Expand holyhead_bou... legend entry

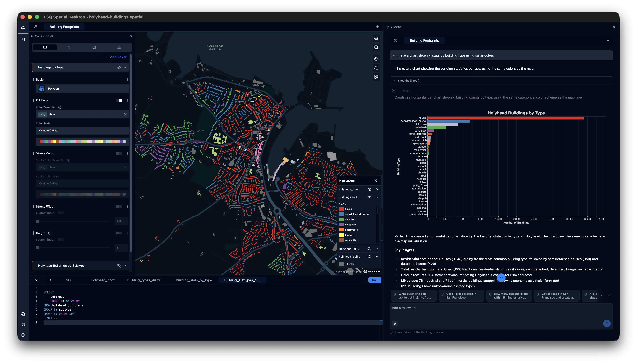tap(377, 190)
